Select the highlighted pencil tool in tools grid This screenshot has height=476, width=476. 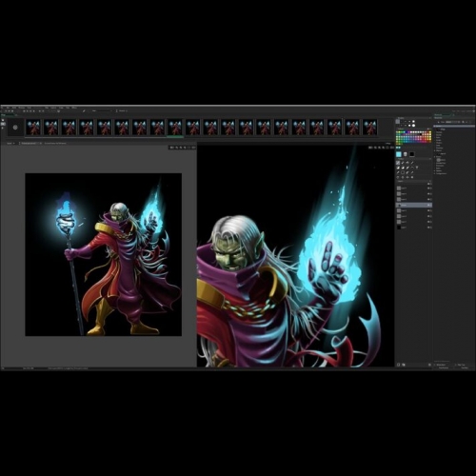pyautogui.click(x=398, y=163)
